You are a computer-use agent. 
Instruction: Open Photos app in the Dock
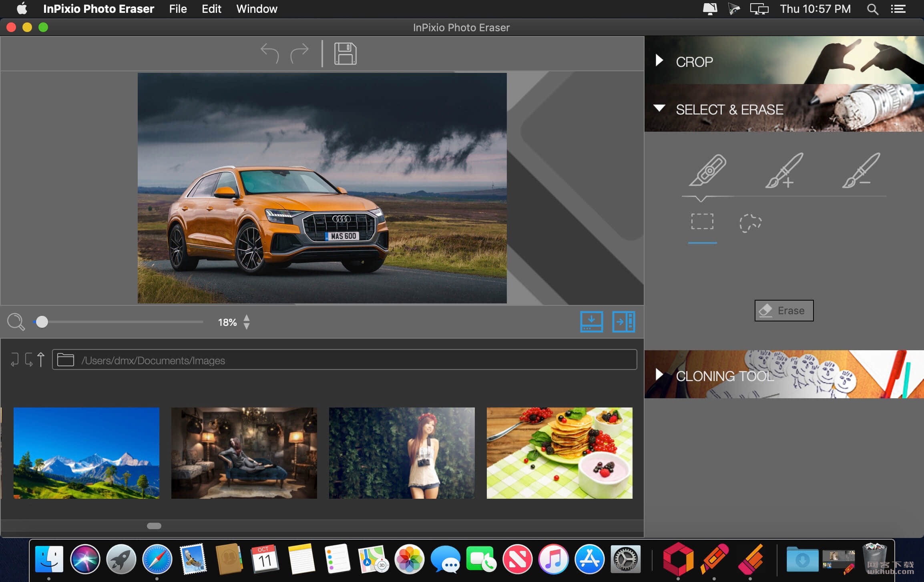(409, 559)
